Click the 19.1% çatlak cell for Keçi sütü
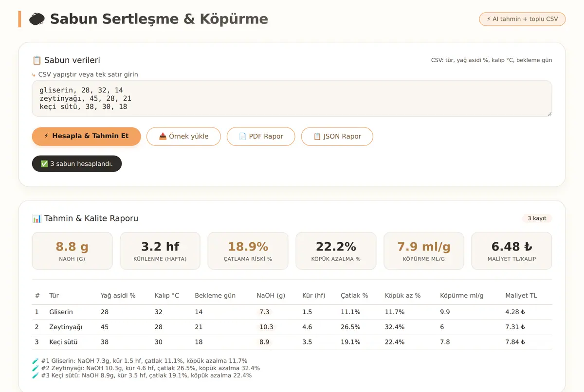This screenshot has width=584, height=392. 350,342
